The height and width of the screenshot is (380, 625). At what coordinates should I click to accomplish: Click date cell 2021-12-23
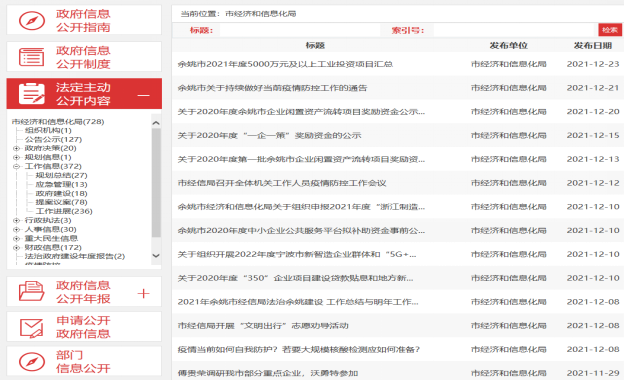pyautogui.click(x=593, y=64)
